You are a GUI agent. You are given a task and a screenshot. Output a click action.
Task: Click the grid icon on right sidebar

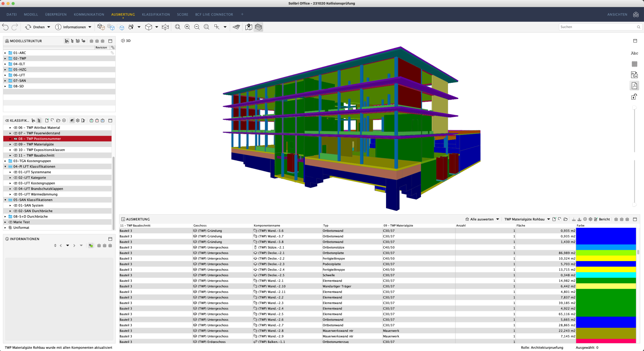634,64
